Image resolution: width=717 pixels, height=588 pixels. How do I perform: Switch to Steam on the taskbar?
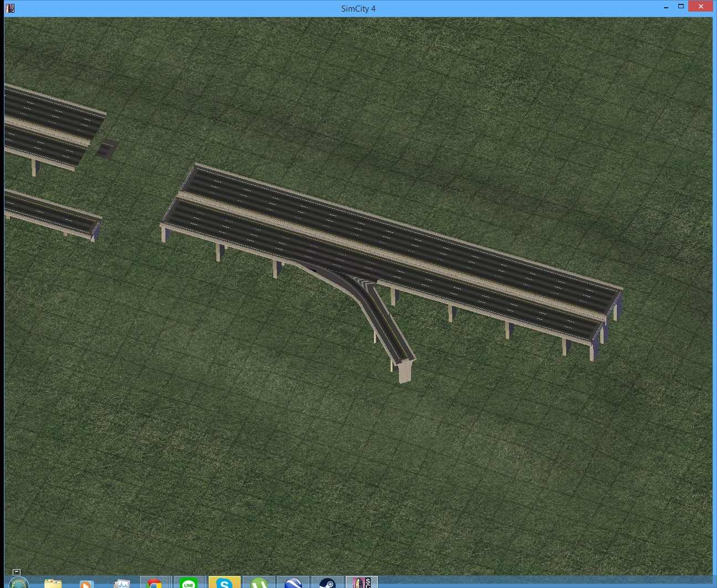[328, 582]
